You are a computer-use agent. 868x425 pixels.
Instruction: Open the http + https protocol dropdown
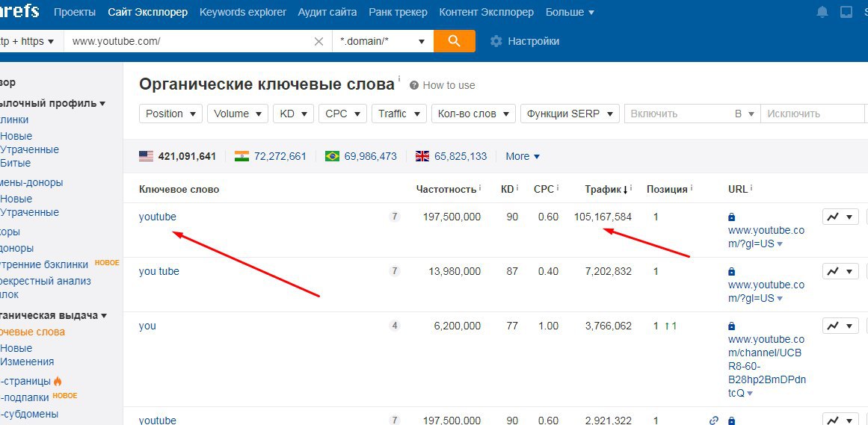(x=29, y=41)
